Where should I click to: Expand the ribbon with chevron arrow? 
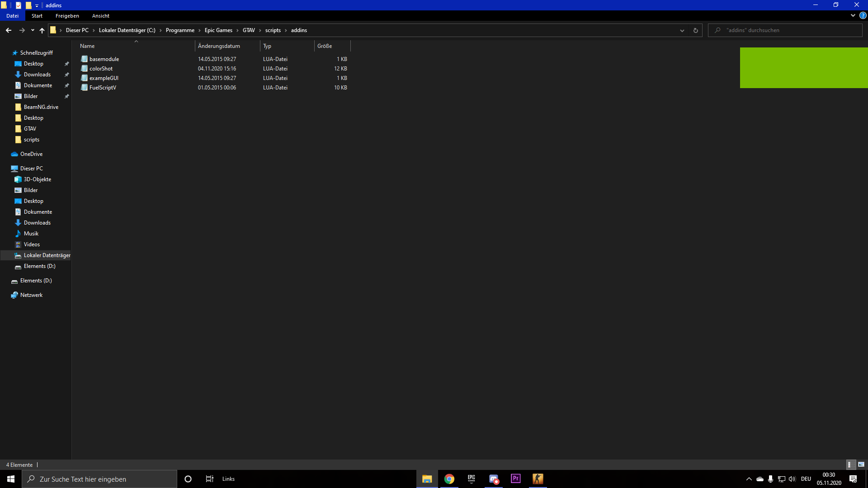pyautogui.click(x=853, y=15)
